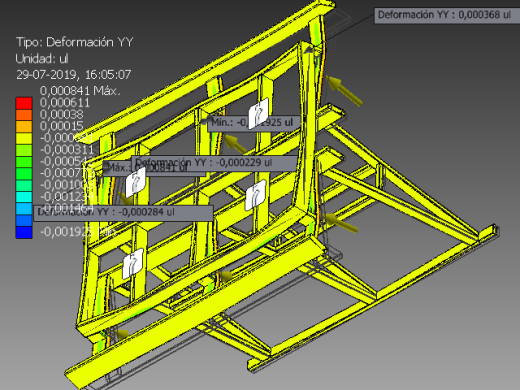Screen dimensions: 520x390
Task: Click the legend value 0,000841 Máx.
Action: [80, 90]
